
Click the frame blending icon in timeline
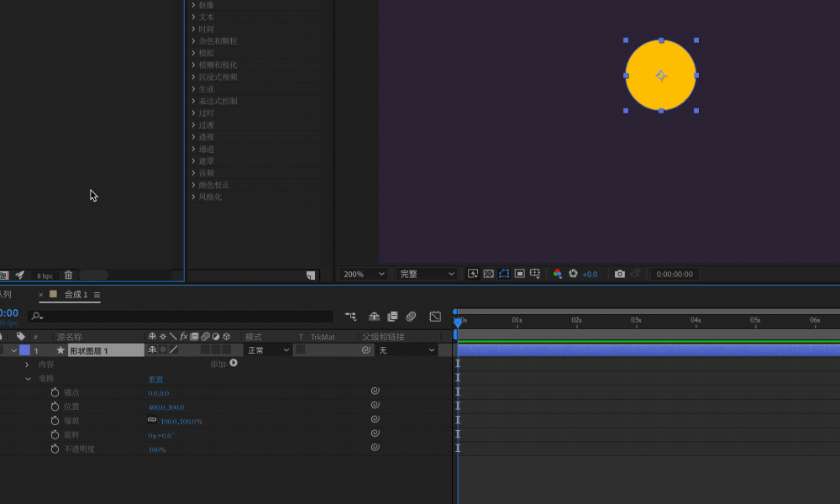coord(392,317)
